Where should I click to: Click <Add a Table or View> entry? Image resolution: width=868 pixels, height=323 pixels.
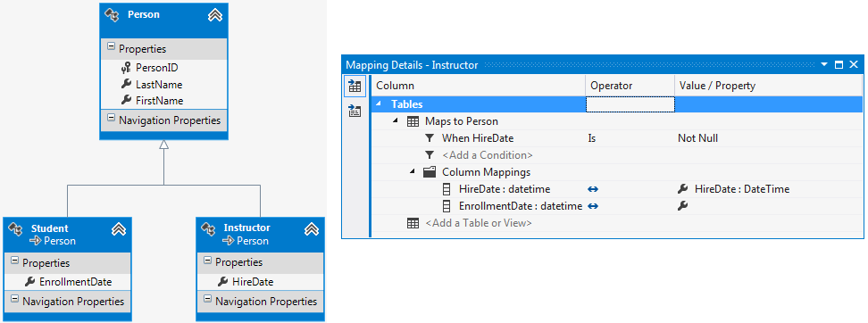tap(479, 223)
